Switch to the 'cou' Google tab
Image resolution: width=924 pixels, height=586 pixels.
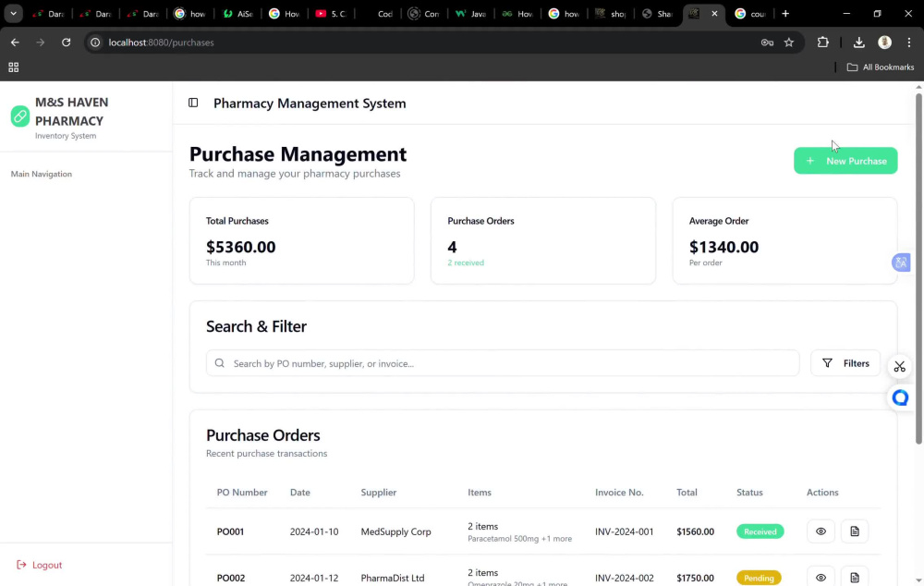[750, 14]
